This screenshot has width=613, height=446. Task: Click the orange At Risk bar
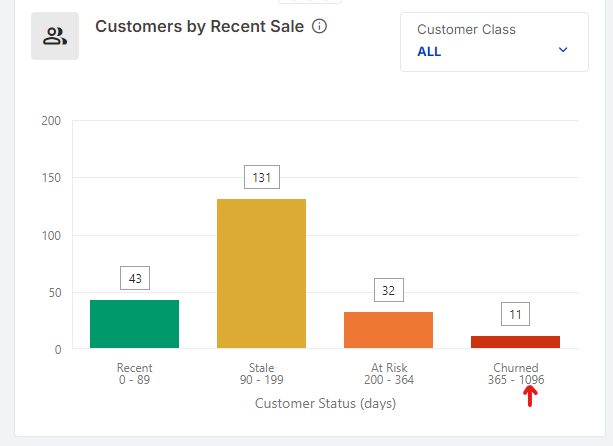pyautogui.click(x=388, y=330)
